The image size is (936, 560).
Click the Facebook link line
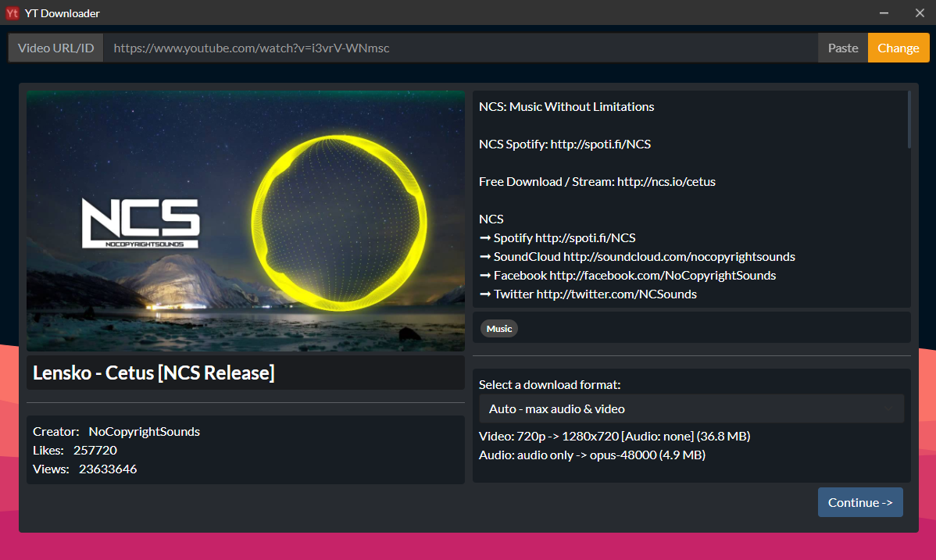coord(627,275)
